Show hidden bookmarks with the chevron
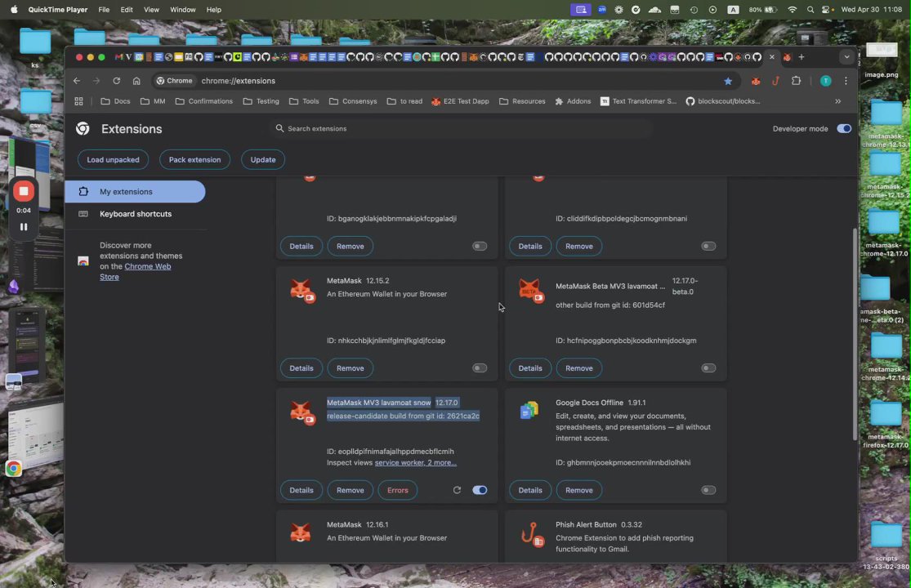Image resolution: width=911 pixels, height=588 pixels. point(837,101)
